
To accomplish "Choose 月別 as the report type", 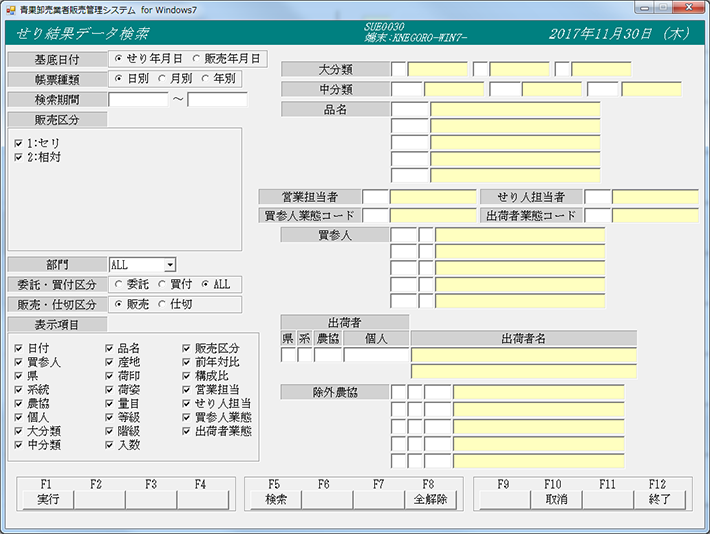I will 162,79.
